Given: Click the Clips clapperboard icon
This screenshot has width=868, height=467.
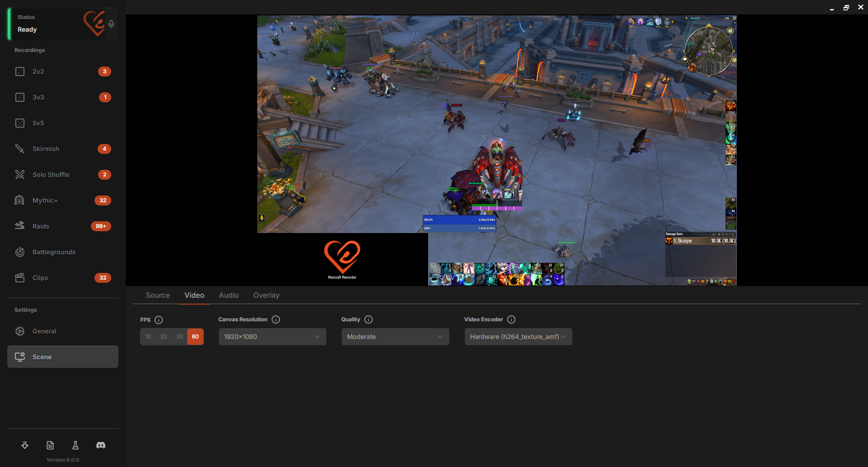Looking at the screenshot, I should [x=20, y=278].
